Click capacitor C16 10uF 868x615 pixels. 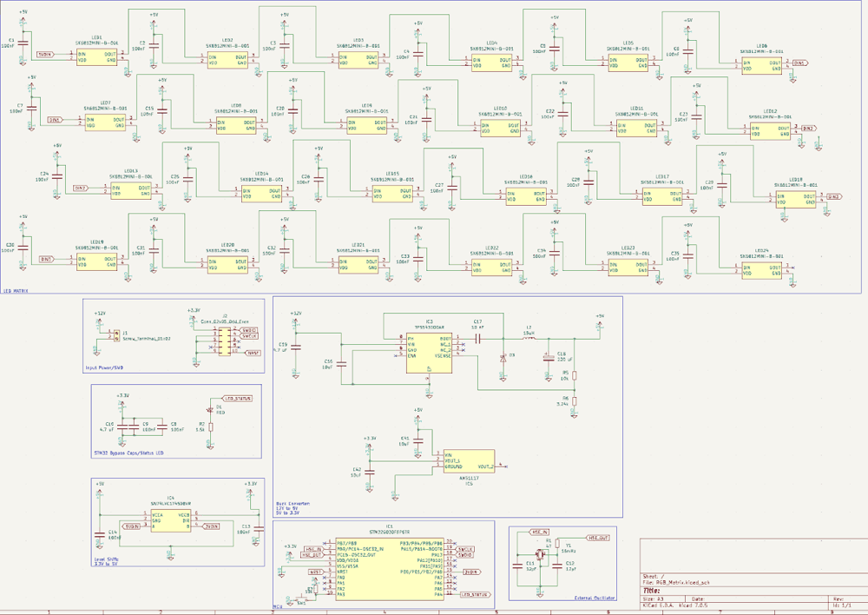[341, 364]
